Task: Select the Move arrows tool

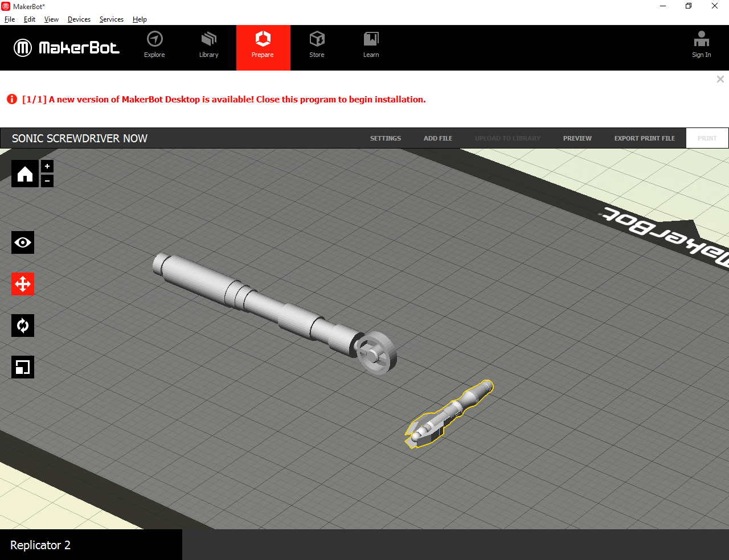Action: coord(23,284)
